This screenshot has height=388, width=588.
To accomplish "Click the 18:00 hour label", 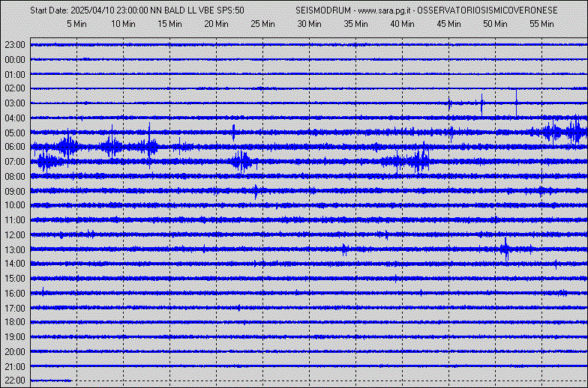I will pos(15,322).
